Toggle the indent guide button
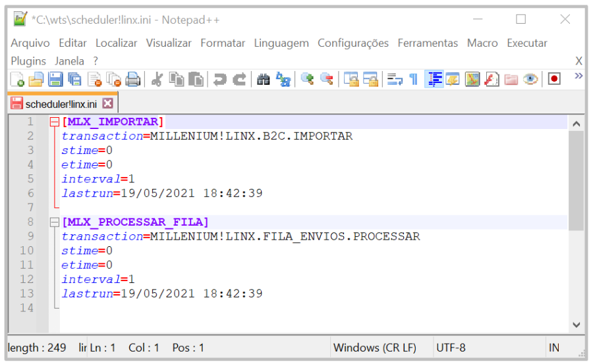 point(434,80)
